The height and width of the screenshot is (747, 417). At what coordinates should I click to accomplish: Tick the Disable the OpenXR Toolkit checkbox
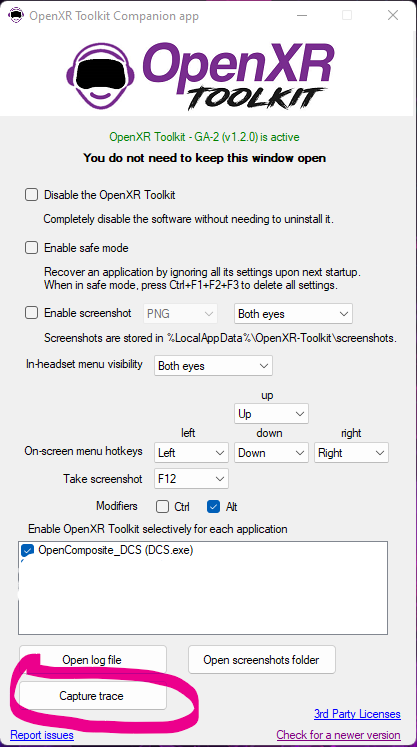click(31, 195)
